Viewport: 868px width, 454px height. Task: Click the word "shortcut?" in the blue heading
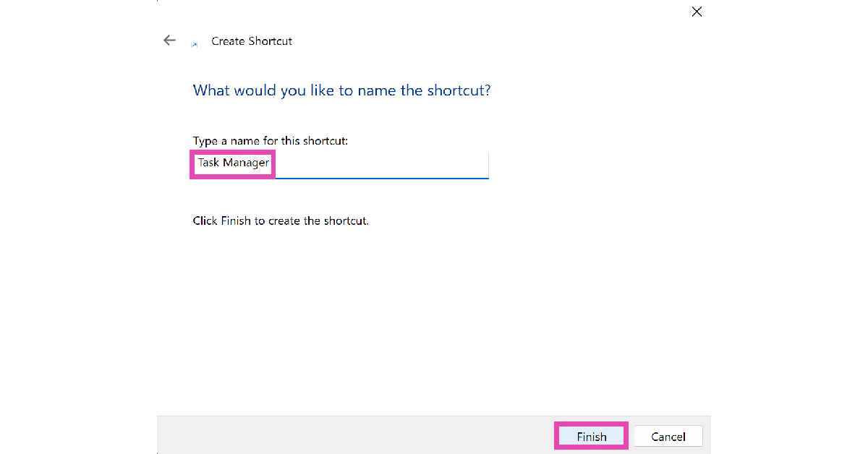click(x=459, y=90)
